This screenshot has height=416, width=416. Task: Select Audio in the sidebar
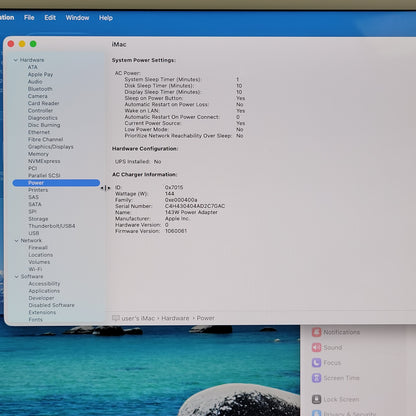(x=35, y=82)
